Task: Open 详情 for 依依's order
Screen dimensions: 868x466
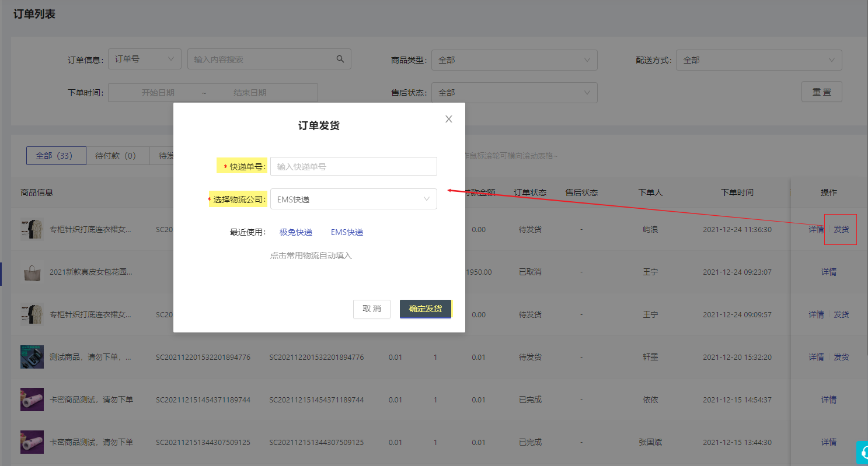Action: tap(829, 400)
